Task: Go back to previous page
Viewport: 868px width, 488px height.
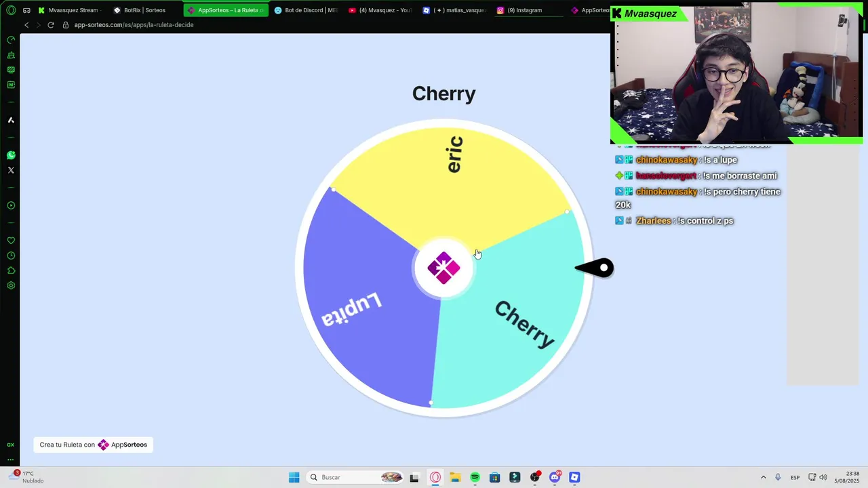Action: click(26, 25)
